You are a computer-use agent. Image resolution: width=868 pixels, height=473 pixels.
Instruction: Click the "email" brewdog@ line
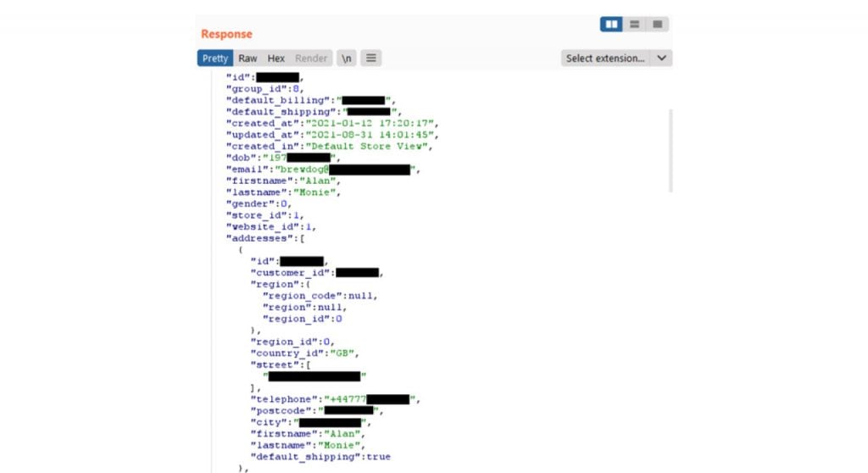point(323,170)
